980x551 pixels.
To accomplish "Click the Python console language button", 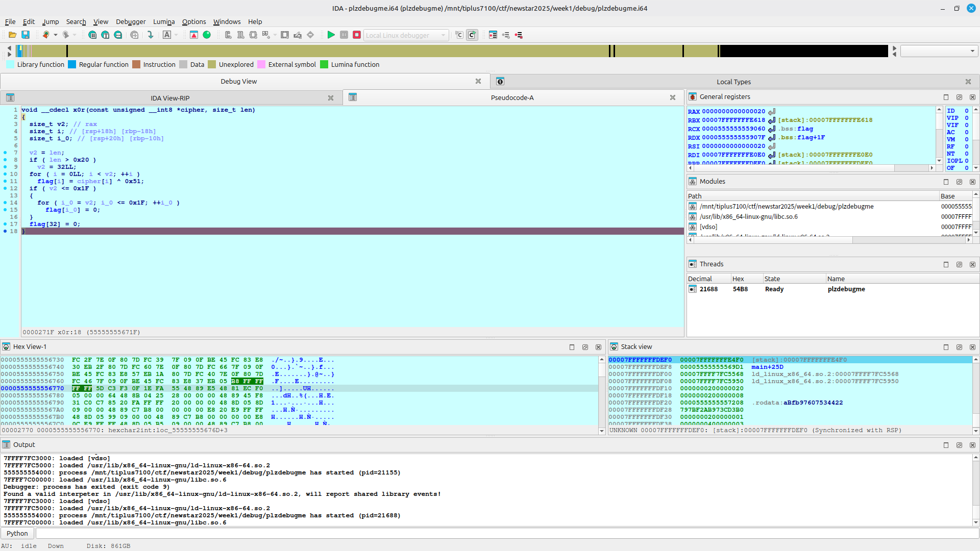I will click(x=17, y=533).
